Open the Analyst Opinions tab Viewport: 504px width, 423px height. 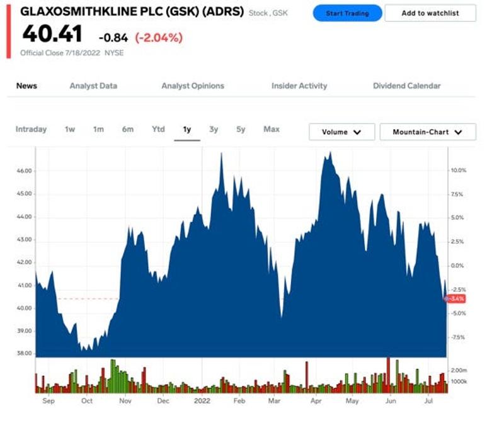click(x=193, y=86)
